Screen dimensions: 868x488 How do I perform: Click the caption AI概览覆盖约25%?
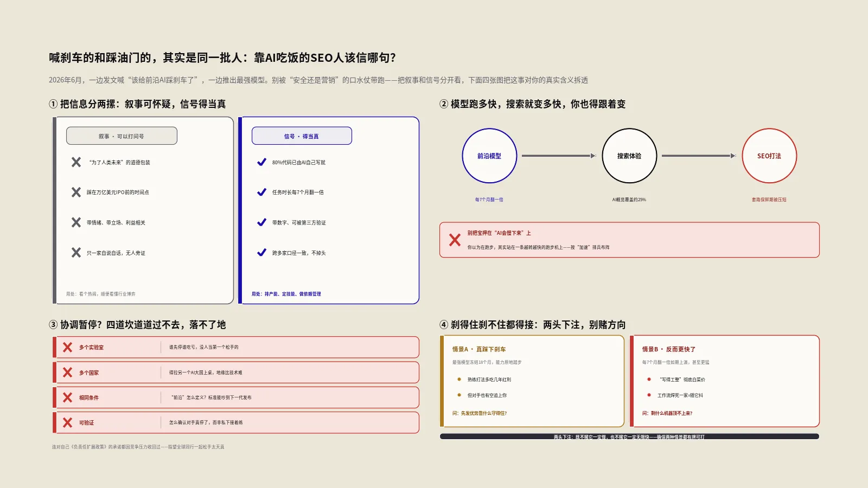pos(629,200)
